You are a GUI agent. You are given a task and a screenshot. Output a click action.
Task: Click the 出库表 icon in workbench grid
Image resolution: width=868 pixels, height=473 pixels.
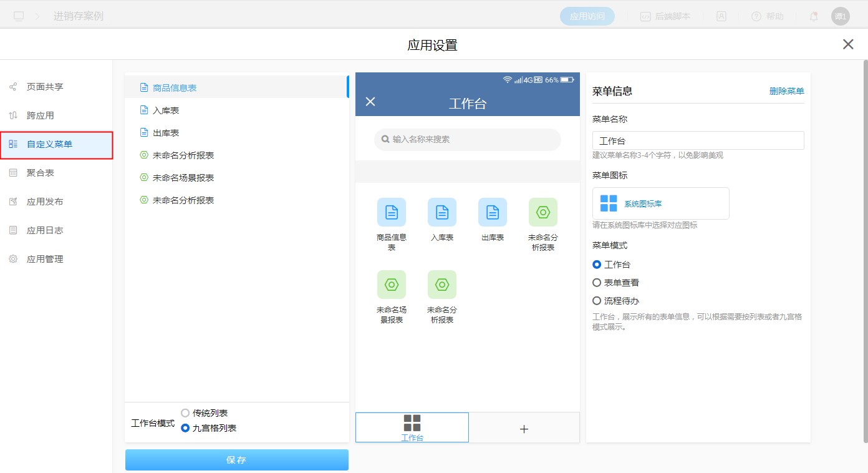(492, 212)
